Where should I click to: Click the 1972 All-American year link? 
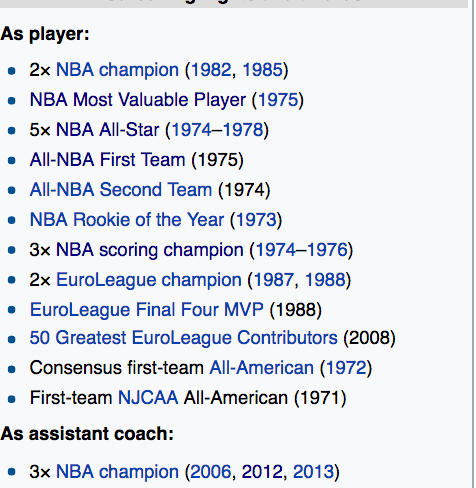[x=346, y=368]
